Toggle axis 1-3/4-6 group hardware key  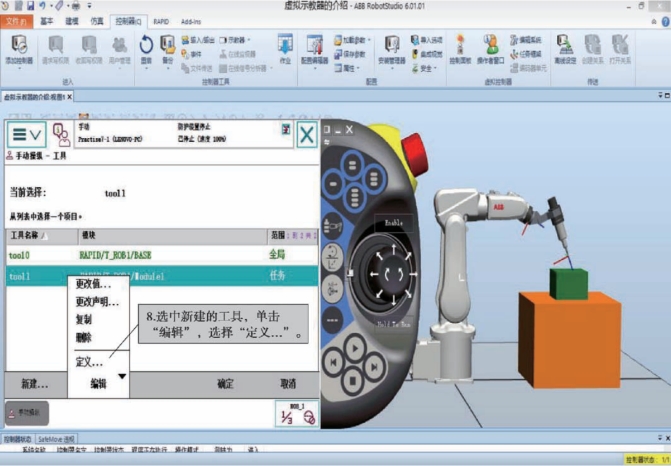332,289
